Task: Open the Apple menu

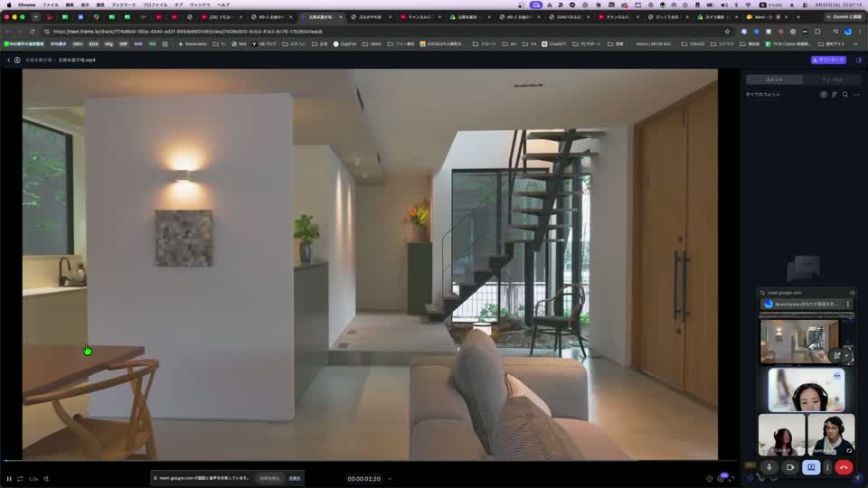Action: 9,5
